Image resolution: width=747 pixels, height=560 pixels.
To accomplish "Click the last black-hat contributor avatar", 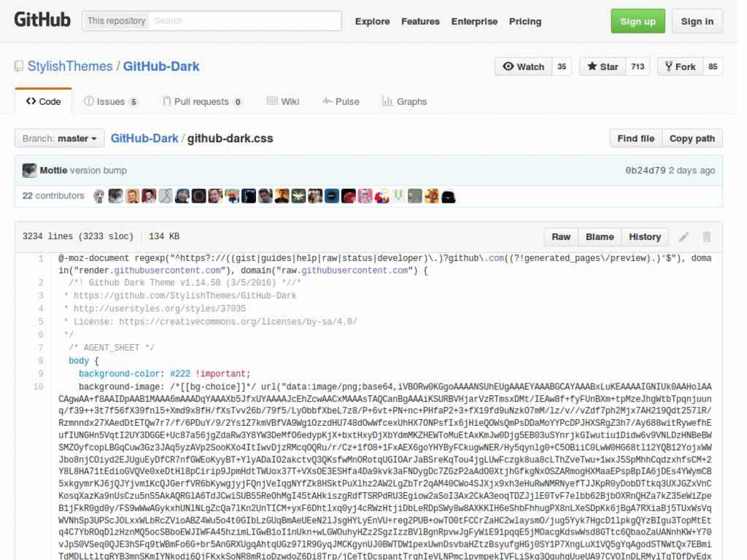I will [x=449, y=196].
